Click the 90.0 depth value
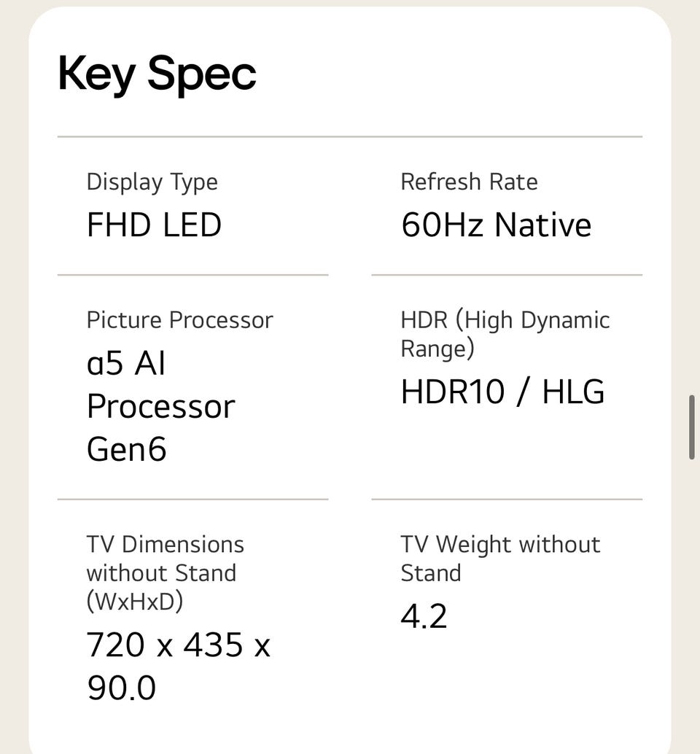The height and width of the screenshot is (754, 700). [121, 688]
